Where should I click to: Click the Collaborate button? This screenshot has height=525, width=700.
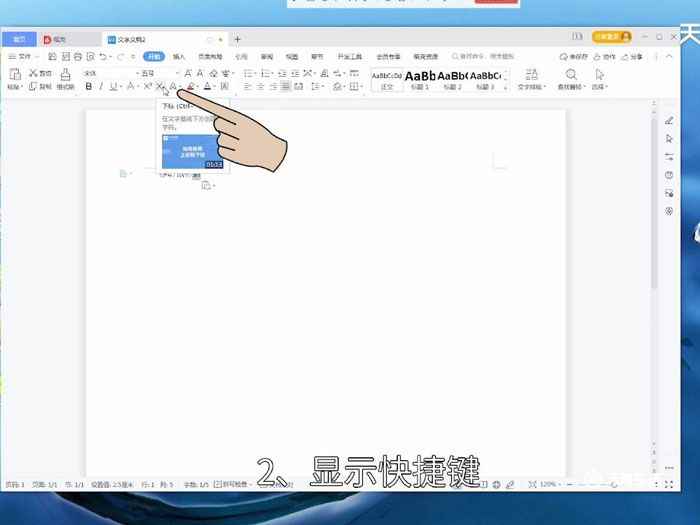click(x=605, y=57)
